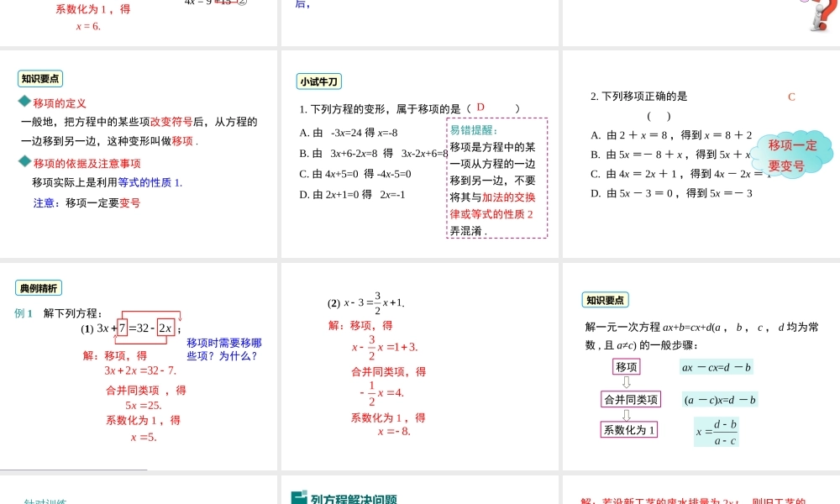Screen dimensions: 840x504
Task: Click the 注意：移项一定要变号 line
Action: coord(87,203)
